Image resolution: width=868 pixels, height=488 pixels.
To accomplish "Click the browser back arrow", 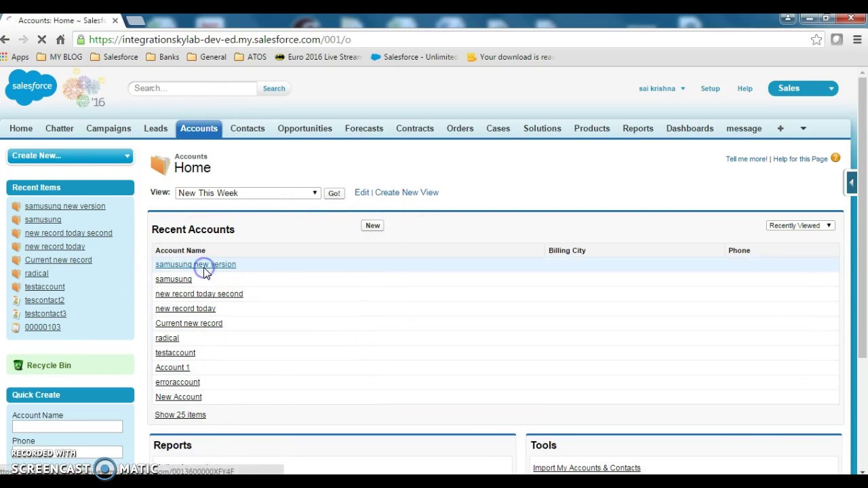I will (x=5, y=40).
